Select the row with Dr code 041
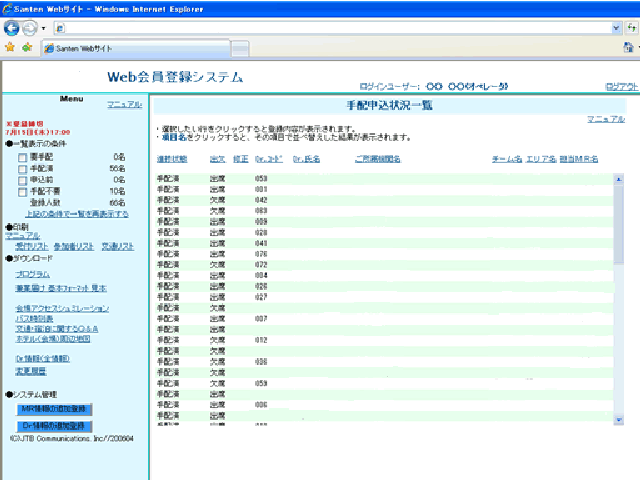 click(x=384, y=243)
